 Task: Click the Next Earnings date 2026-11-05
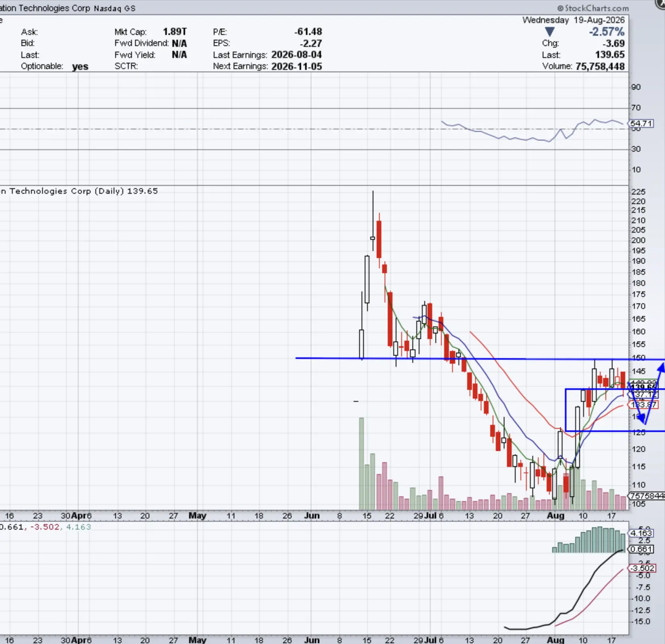point(297,66)
